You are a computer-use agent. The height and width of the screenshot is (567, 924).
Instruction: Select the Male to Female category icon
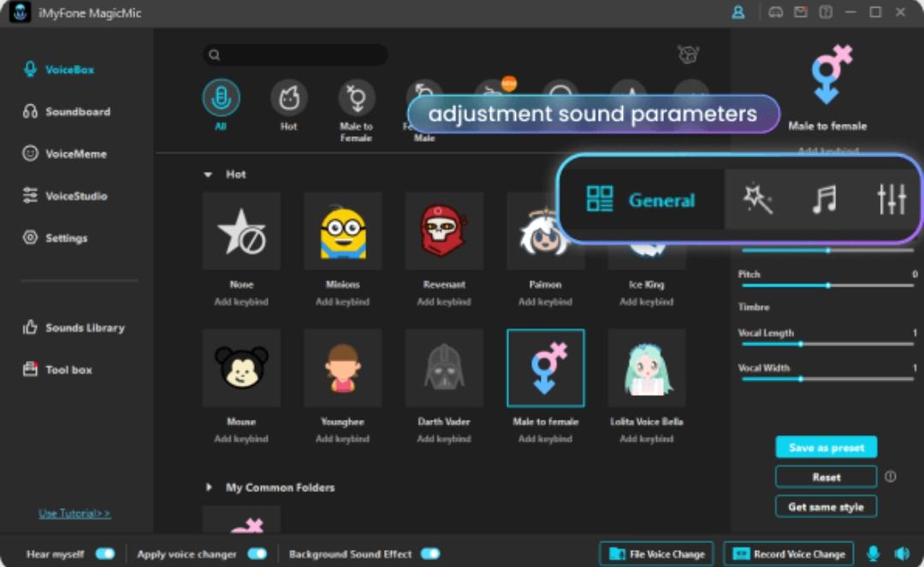pos(357,97)
